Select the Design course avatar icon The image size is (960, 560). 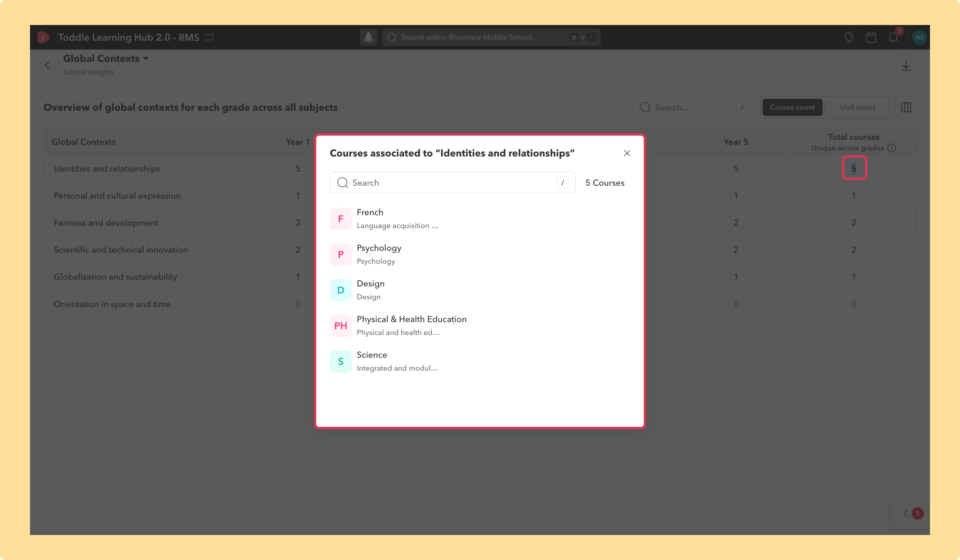(x=341, y=290)
